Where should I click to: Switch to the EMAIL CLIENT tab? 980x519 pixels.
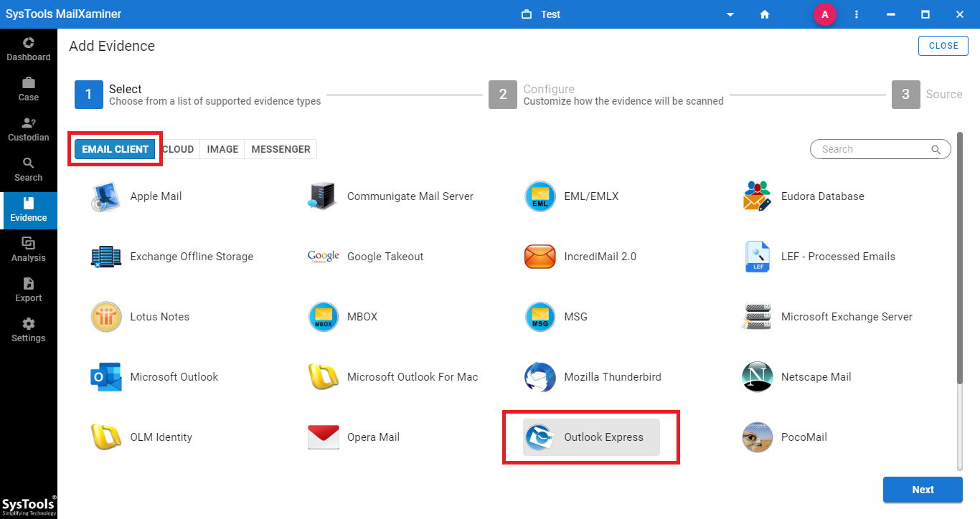(116, 149)
